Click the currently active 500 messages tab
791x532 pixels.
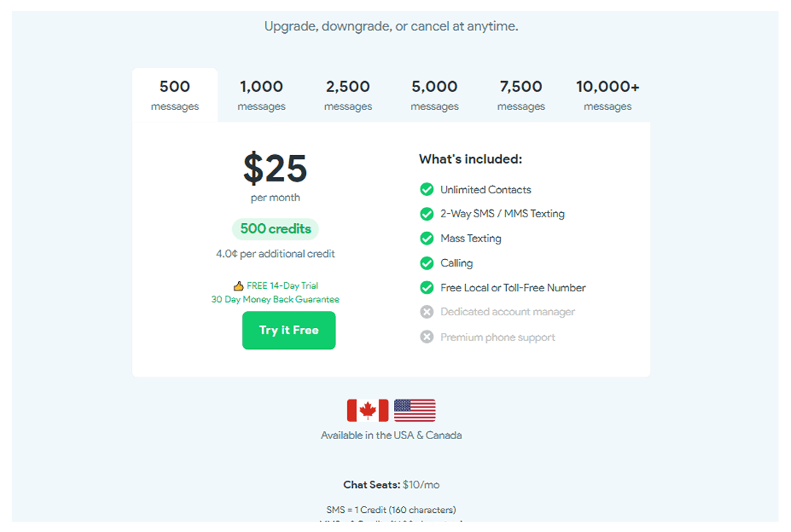[174, 95]
